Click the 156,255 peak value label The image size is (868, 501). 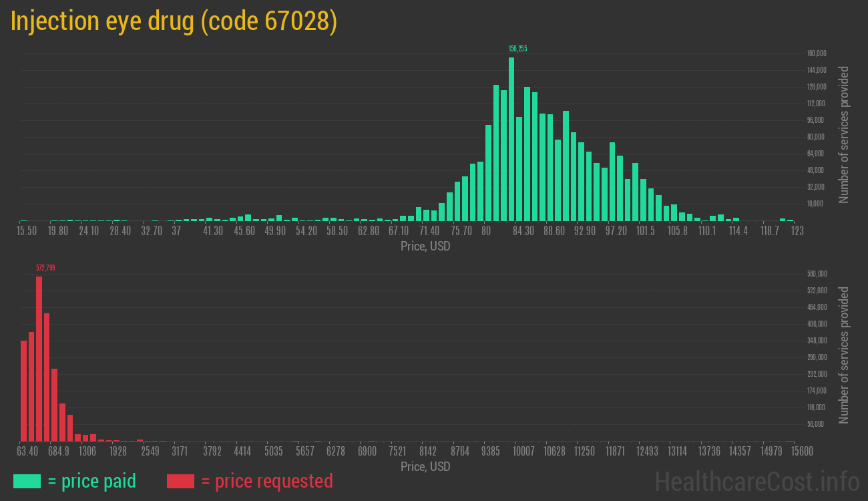[517, 49]
